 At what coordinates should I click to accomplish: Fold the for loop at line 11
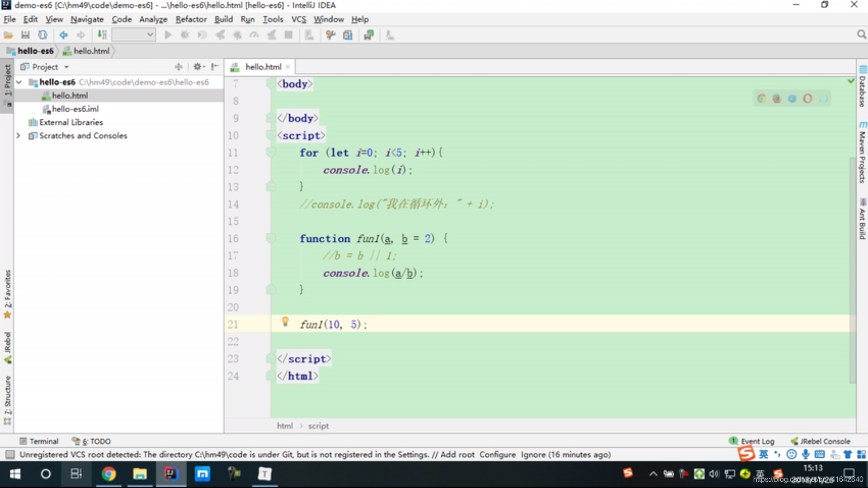pyautogui.click(x=271, y=152)
